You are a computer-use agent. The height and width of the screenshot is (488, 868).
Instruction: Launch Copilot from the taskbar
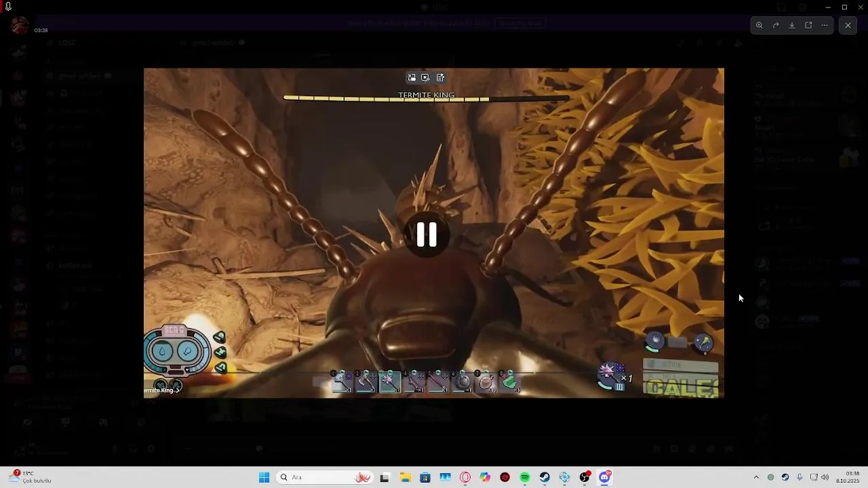tap(485, 477)
